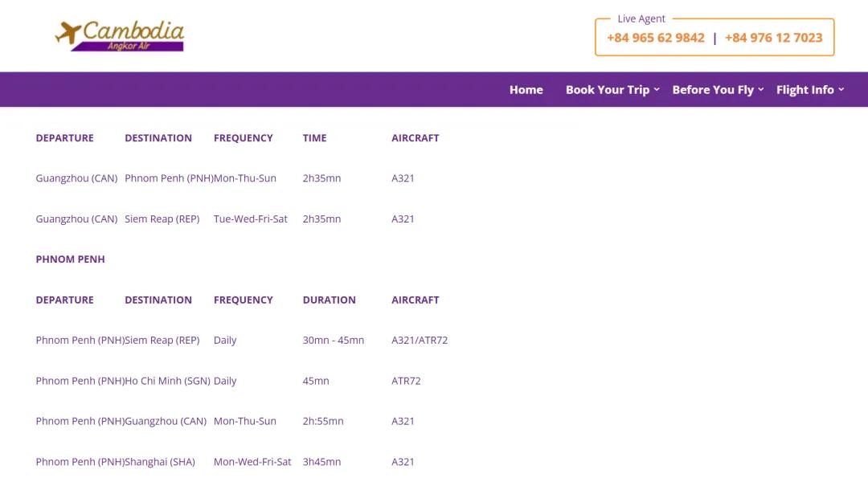
Task: Click the ATR72 aircraft cell
Action: tap(406, 381)
